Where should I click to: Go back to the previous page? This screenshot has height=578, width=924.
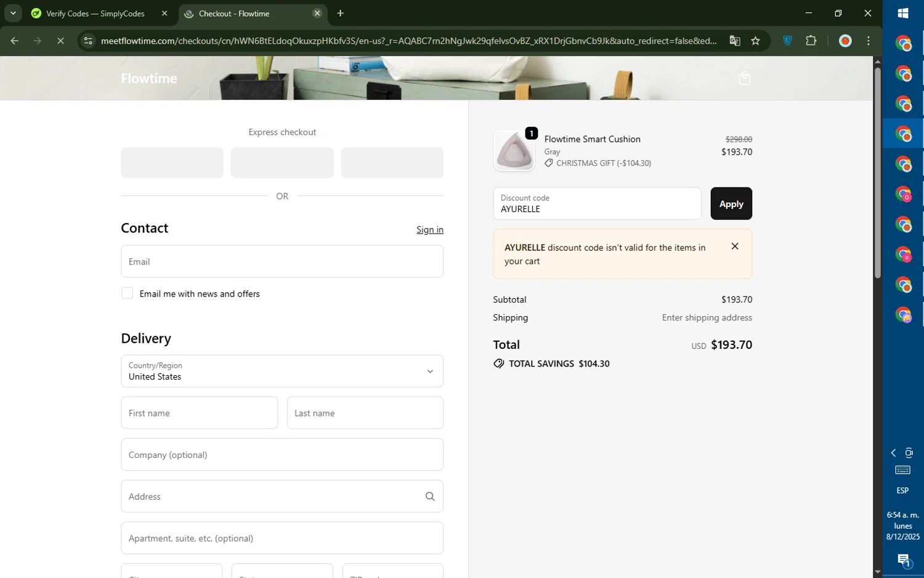14,41
